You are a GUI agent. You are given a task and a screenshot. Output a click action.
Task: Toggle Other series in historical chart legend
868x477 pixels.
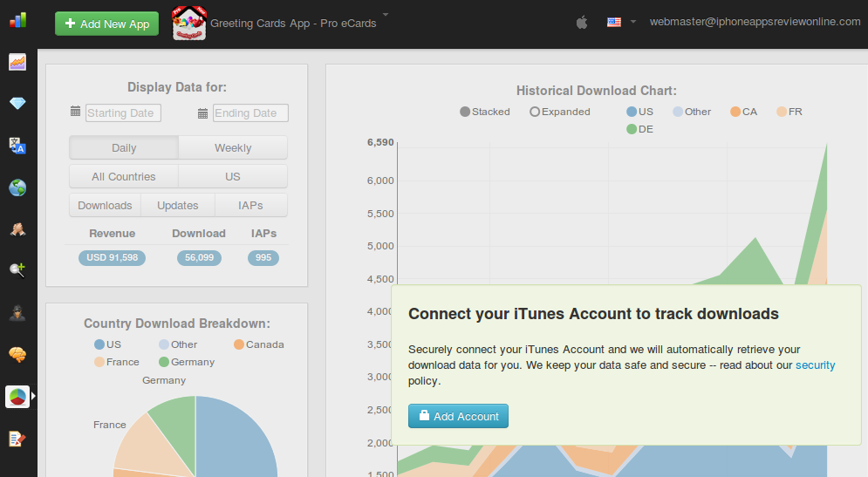pos(692,112)
